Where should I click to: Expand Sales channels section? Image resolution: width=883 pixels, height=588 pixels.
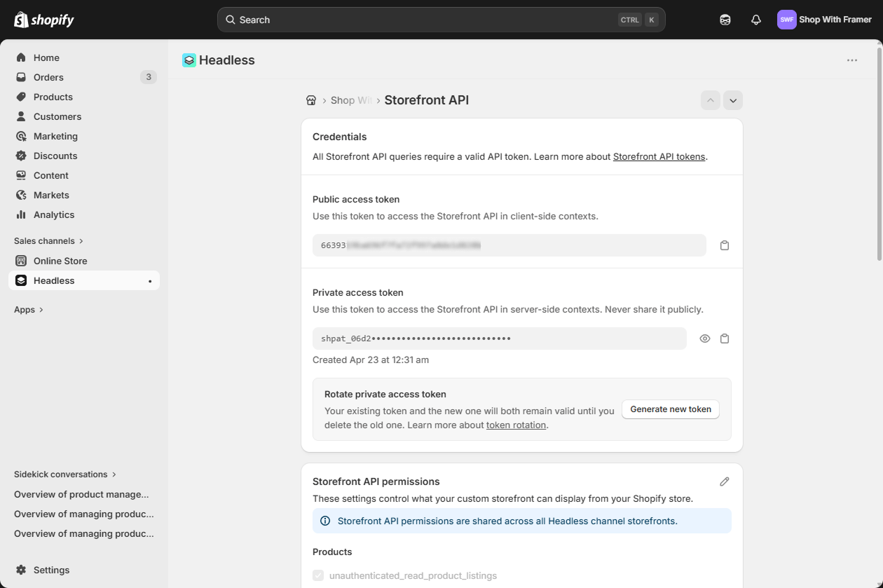[49, 240]
